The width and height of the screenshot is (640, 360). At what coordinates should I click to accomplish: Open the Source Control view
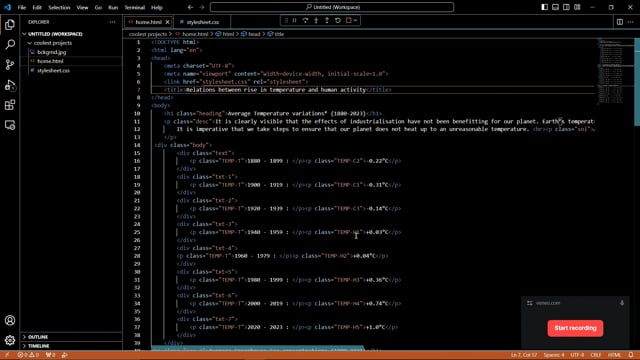pos(10,64)
